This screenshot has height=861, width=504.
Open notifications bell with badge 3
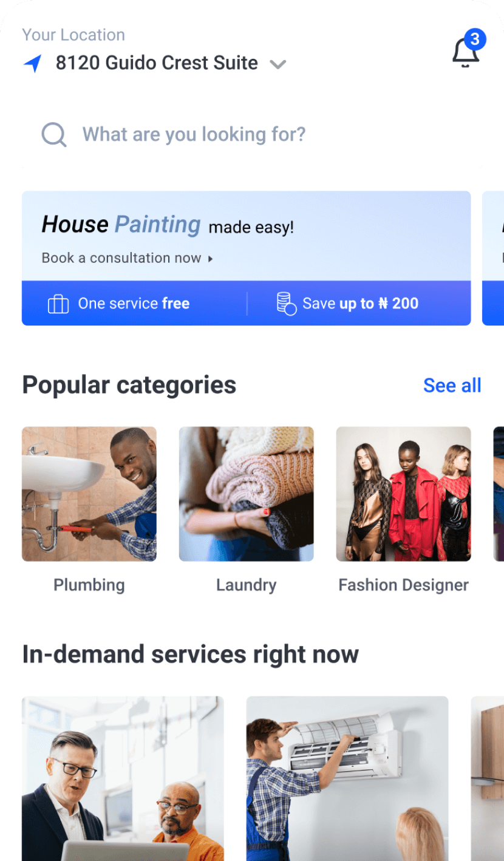[466, 49]
